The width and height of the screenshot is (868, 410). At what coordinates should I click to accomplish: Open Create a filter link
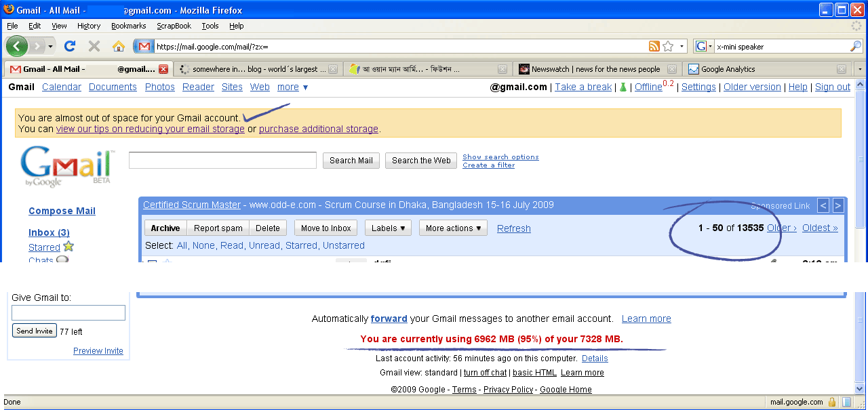tap(488, 165)
